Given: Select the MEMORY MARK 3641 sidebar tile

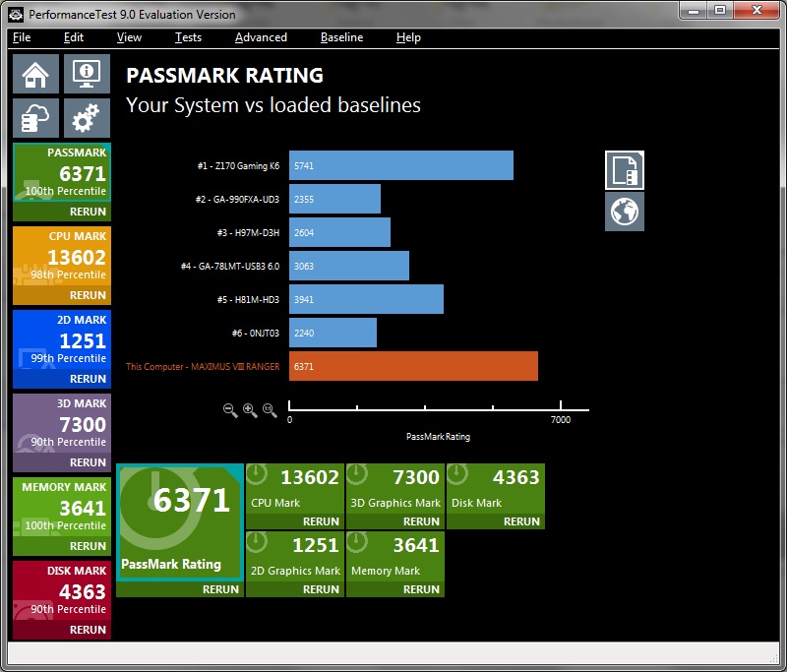Looking at the screenshot, I should point(62,507).
